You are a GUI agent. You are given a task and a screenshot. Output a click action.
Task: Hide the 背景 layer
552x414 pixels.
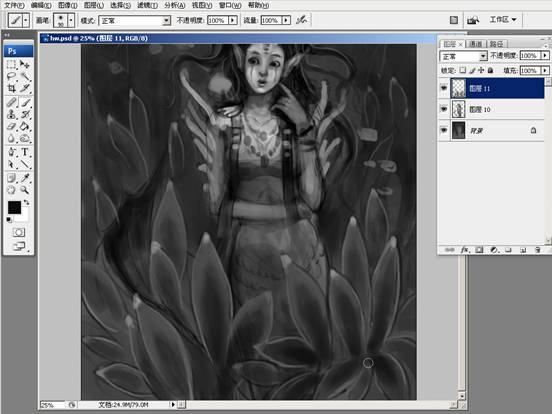(x=444, y=131)
